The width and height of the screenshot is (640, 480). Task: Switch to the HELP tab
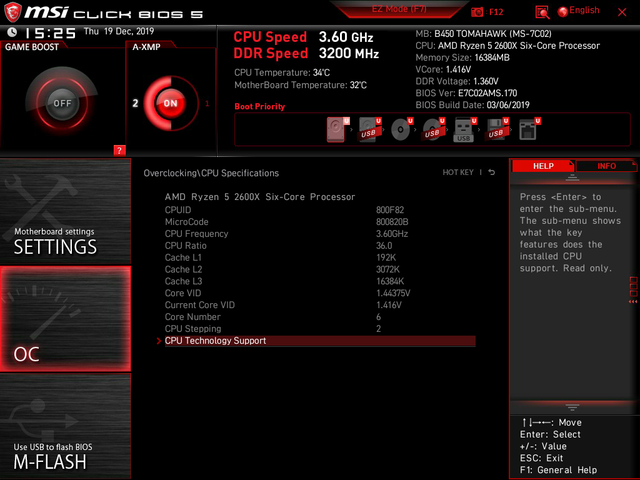(x=543, y=166)
